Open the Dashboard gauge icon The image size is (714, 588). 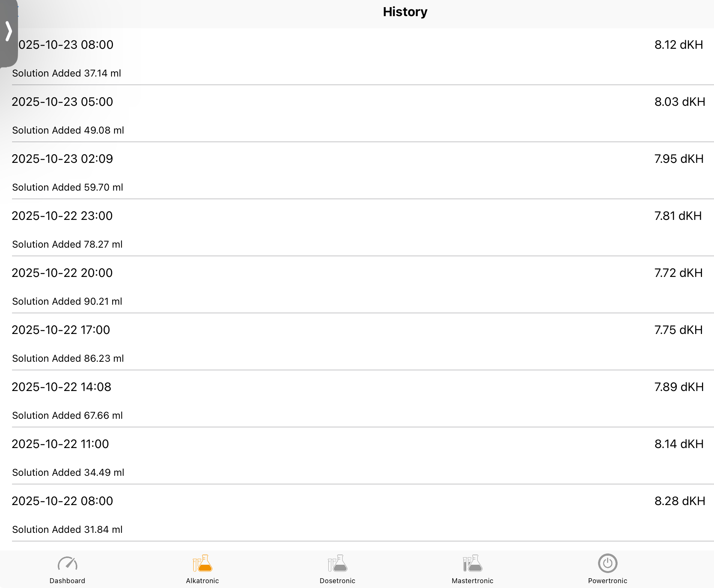(x=68, y=563)
